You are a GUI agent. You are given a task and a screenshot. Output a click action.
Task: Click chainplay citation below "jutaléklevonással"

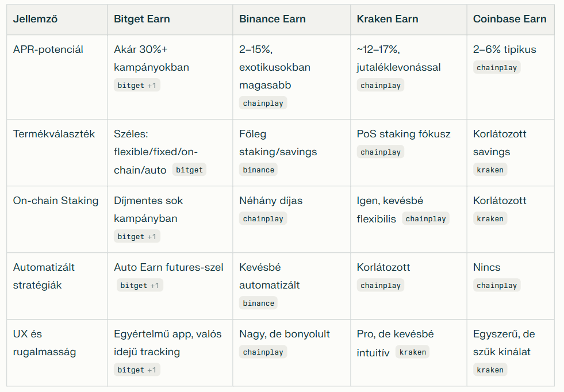click(x=380, y=86)
